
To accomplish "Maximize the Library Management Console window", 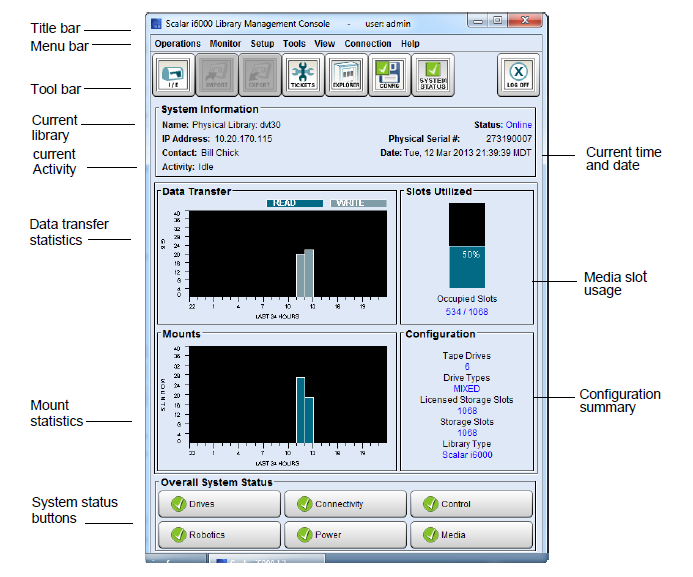I will point(498,21).
